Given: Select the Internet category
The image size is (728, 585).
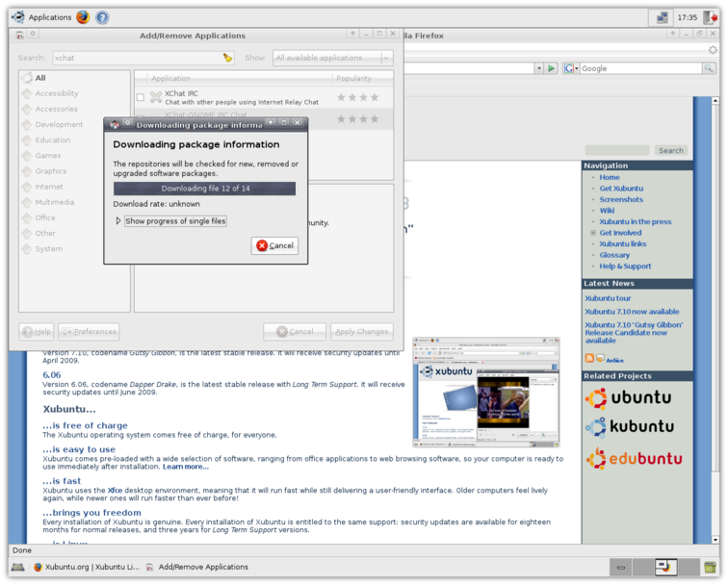Looking at the screenshot, I should coord(49,187).
